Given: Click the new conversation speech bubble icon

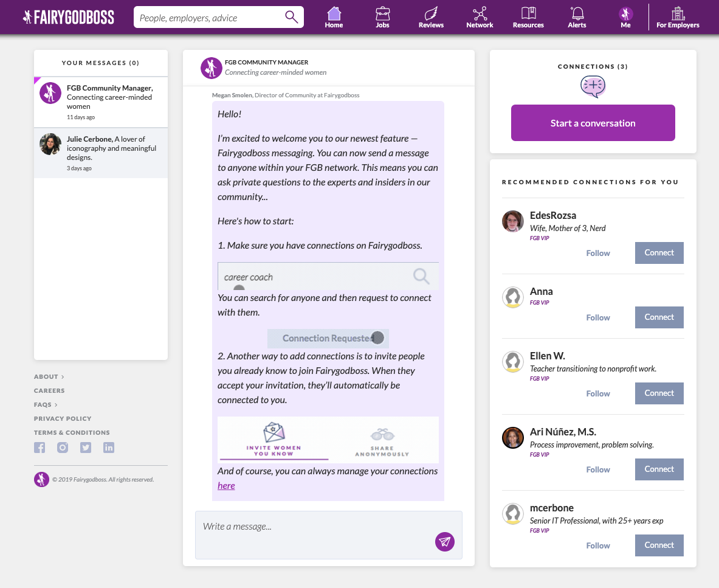Looking at the screenshot, I should pyautogui.click(x=593, y=87).
